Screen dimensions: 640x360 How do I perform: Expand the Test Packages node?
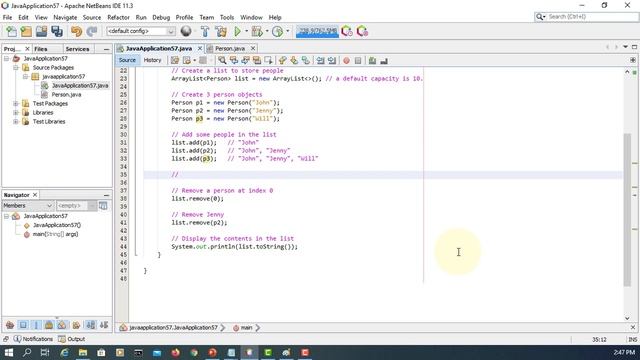pos(16,104)
